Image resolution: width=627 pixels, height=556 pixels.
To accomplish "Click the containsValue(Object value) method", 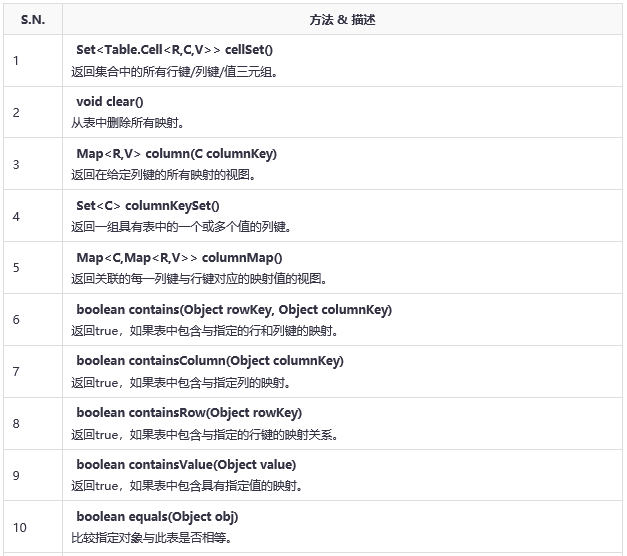I will [x=186, y=465].
